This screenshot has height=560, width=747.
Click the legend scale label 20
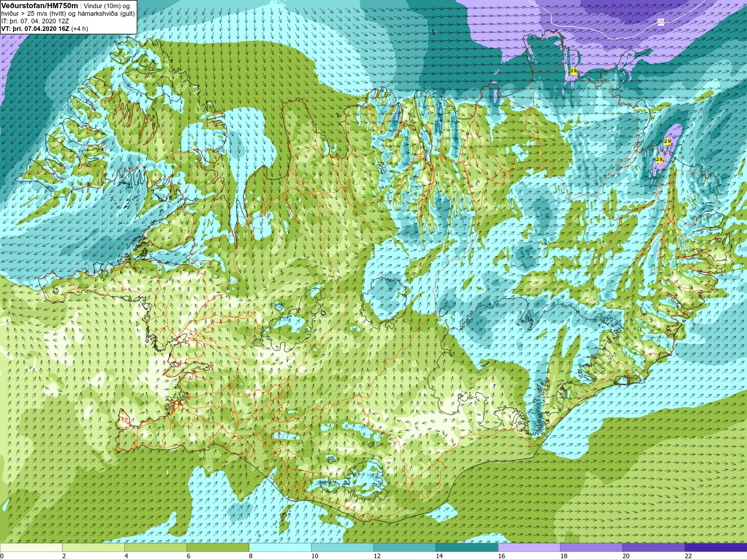[626, 556]
